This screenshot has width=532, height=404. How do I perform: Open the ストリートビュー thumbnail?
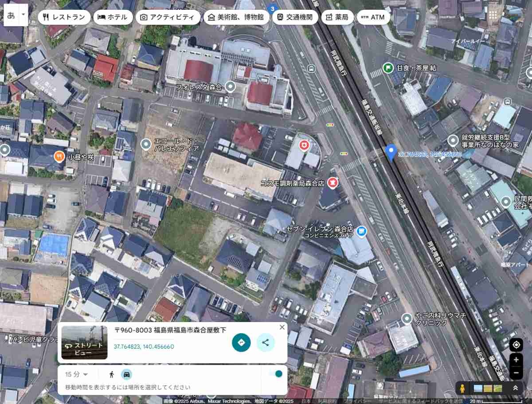(84, 342)
